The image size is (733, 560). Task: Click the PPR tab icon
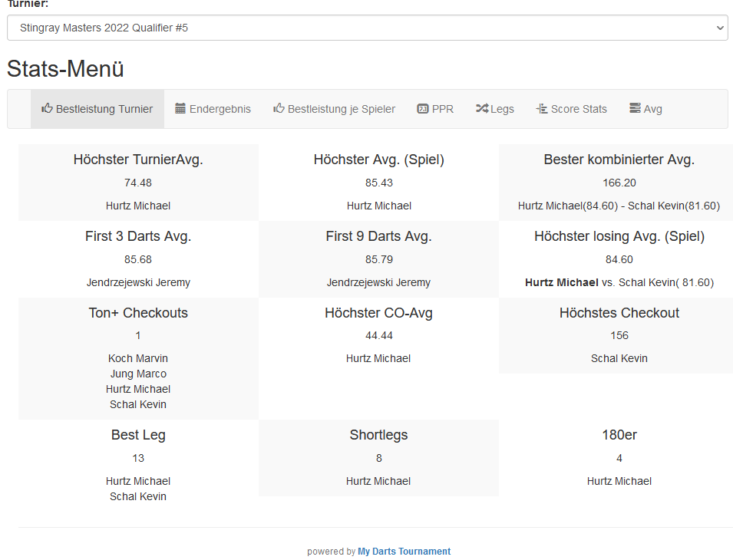[422, 109]
